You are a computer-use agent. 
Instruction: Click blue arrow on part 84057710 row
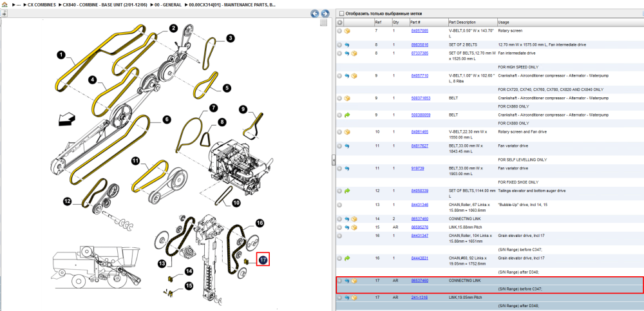(347, 76)
